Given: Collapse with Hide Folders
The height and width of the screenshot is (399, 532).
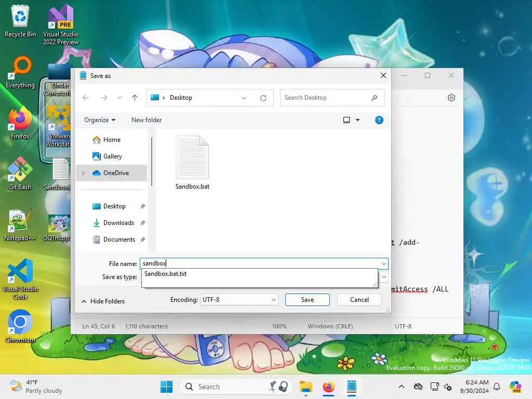Looking at the screenshot, I should [103, 301].
